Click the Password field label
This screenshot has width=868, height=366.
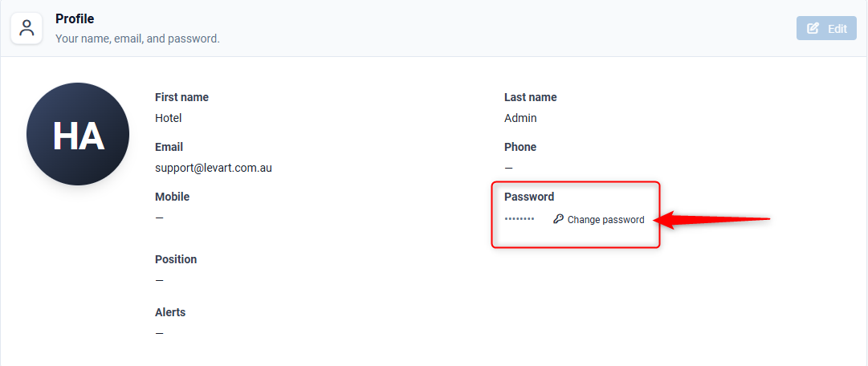pyautogui.click(x=529, y=197)
